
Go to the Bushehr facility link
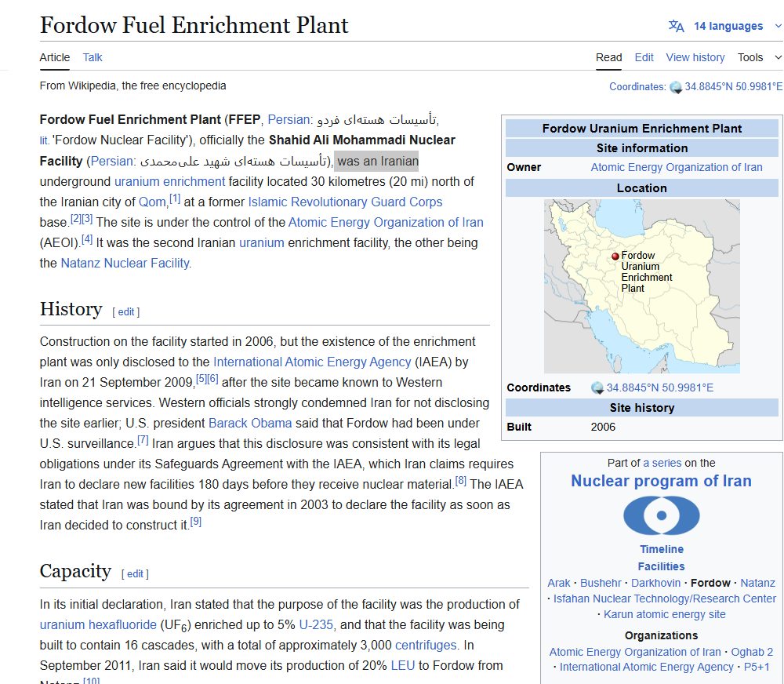601,583
